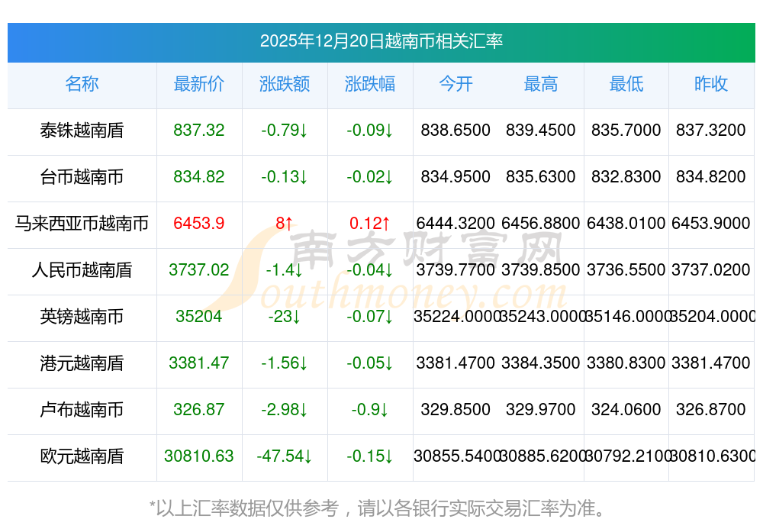
Task: Select the 英镑越南币 row name
Action: [x=82, y=317]
